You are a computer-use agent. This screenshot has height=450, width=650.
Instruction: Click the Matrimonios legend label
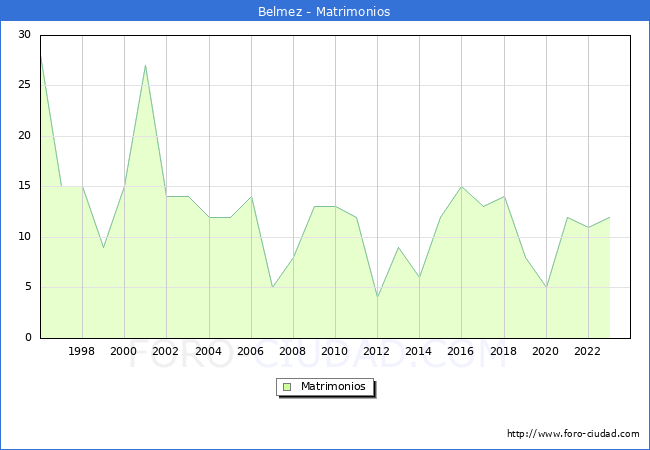click(x=332, y=387)
